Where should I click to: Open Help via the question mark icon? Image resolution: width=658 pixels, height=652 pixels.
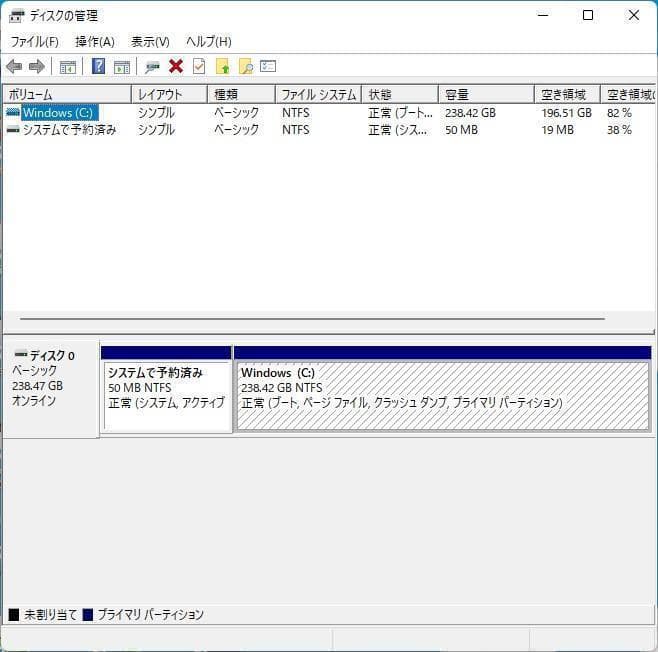point(98,66)
